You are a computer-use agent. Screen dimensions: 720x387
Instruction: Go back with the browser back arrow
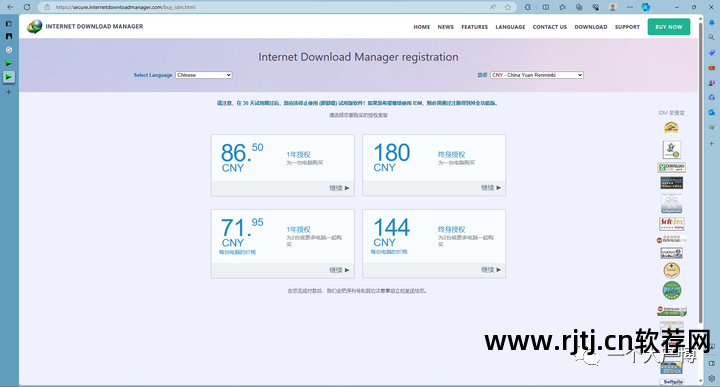[10, 7]
